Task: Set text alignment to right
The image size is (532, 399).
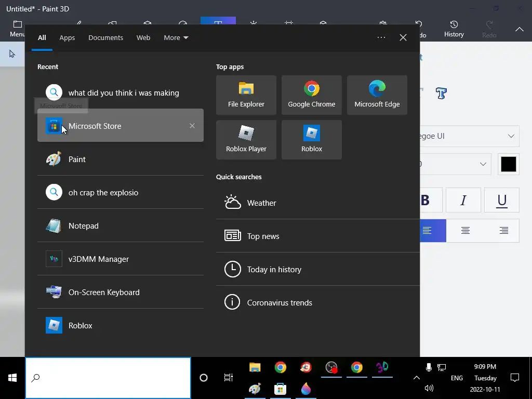Action: point(504,231)
